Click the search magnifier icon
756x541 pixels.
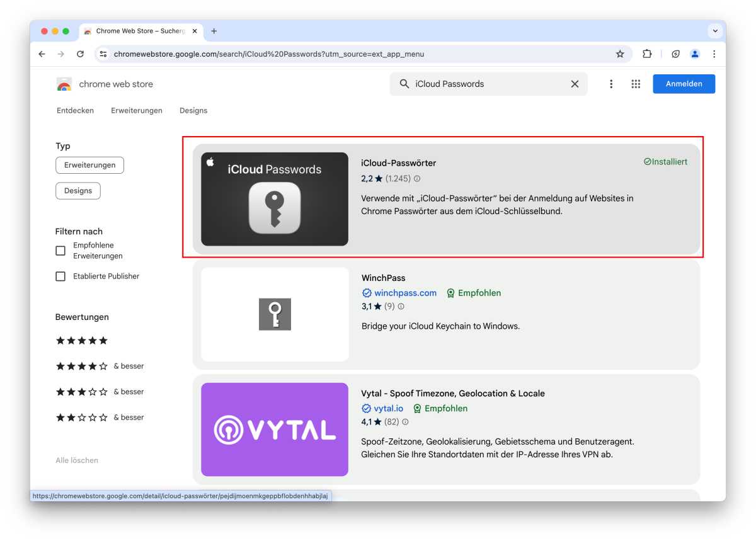pyautogui.click(x=404, y=84)
